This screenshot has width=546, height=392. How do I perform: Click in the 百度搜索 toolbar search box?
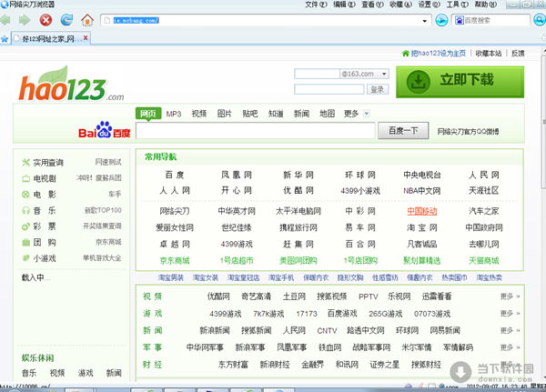491,21
